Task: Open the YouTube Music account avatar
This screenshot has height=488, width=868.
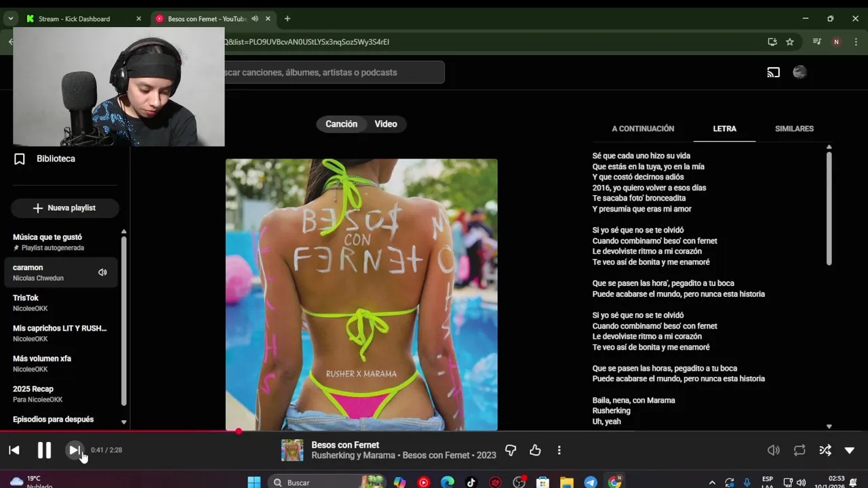Action: tap(800, 73)
